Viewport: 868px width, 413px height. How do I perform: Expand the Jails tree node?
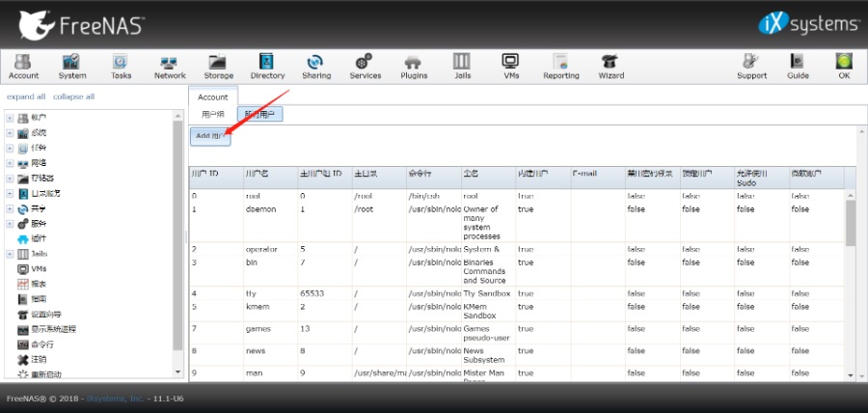point(10,254)
